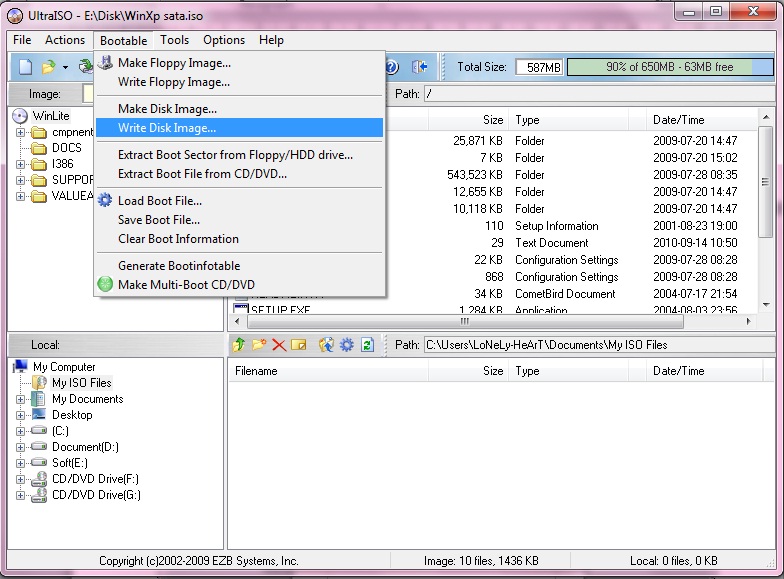Expand the Document(D:) drive node
This screenshot has width=784, height=579.
(20, 447)
